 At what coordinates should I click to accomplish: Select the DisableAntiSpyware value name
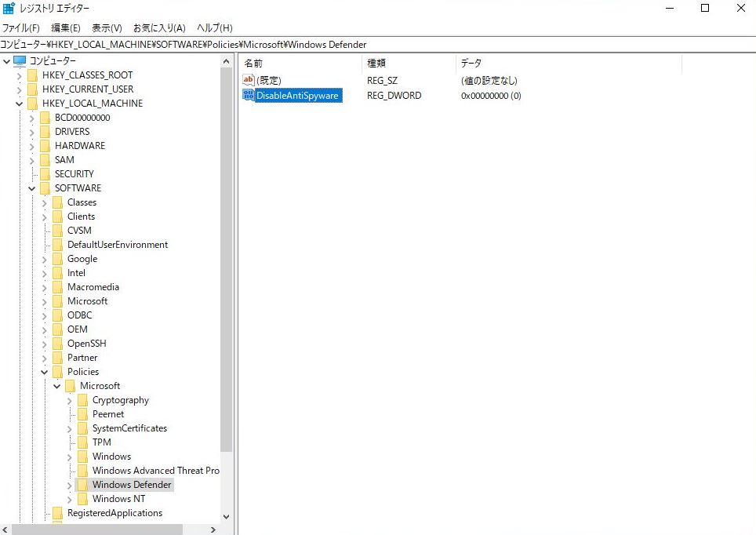[297, 96]
